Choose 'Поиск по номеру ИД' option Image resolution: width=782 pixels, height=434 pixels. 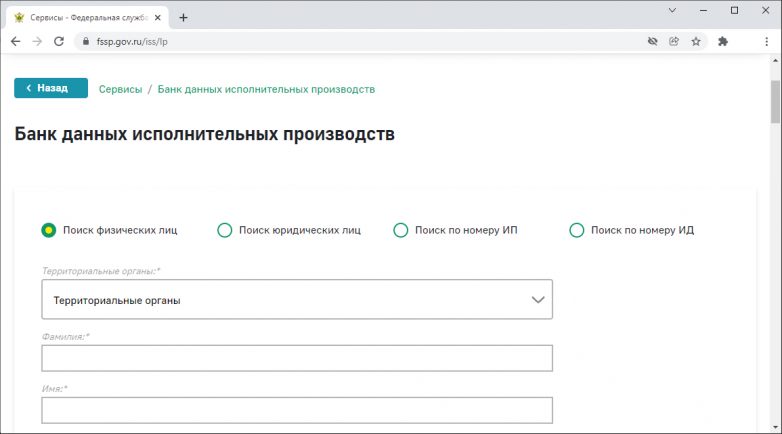577,230
